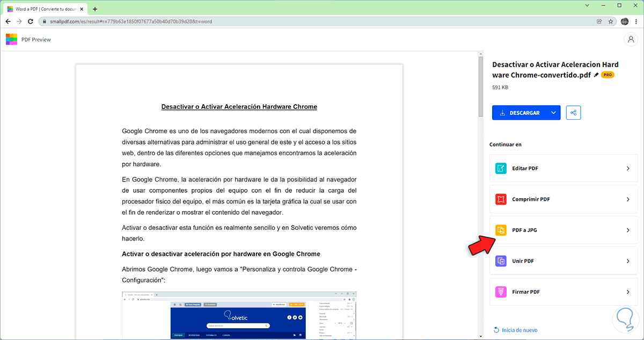Image resolution: width=644 pixels, height=340 pixels.
Task: Expand the Firmar PDF chevron
Action: click(628, 292)
